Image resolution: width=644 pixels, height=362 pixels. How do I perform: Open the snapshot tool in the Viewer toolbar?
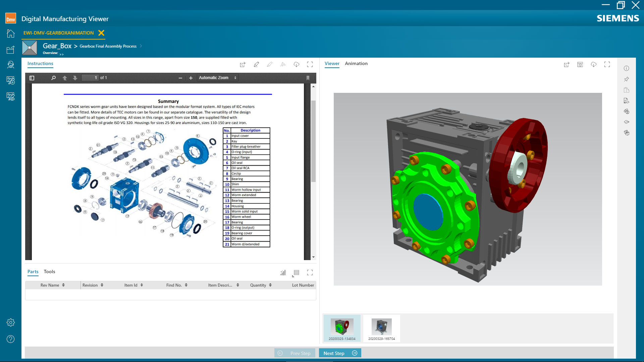coord(580,64)
